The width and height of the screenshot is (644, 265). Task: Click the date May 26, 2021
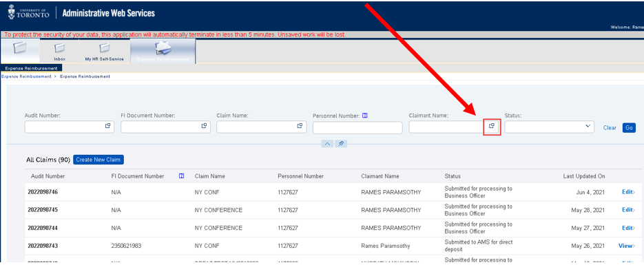point(588,246)
